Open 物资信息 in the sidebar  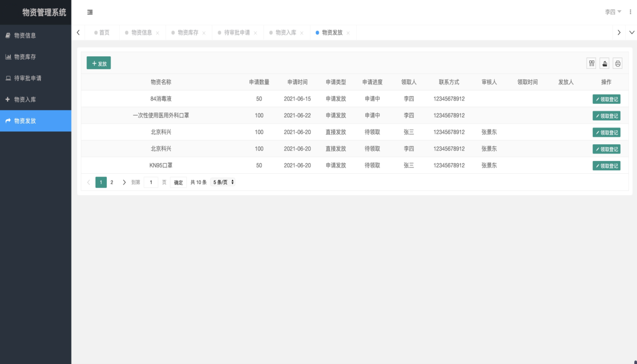pyautogui.click(x=35, y=35)
